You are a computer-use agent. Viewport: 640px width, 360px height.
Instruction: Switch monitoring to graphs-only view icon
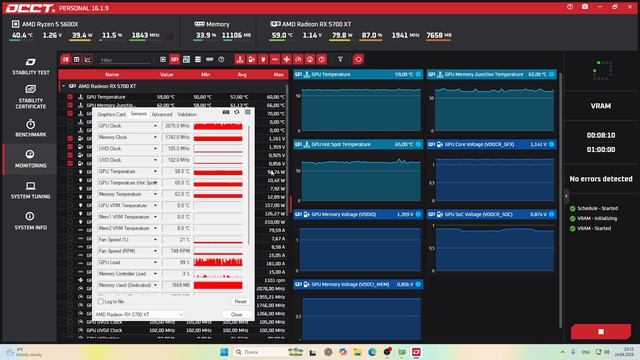coord(87,60)
